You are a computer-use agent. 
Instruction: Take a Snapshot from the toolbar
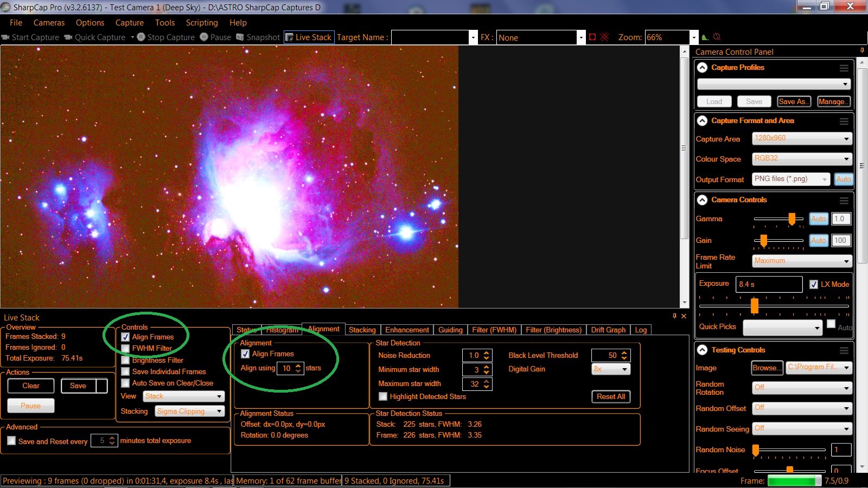coord(258,37)
